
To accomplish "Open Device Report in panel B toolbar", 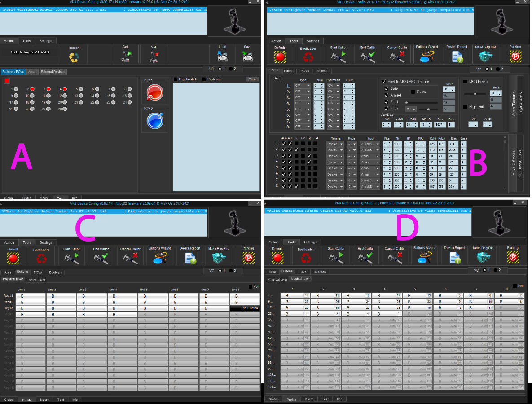I will [457, 57].
